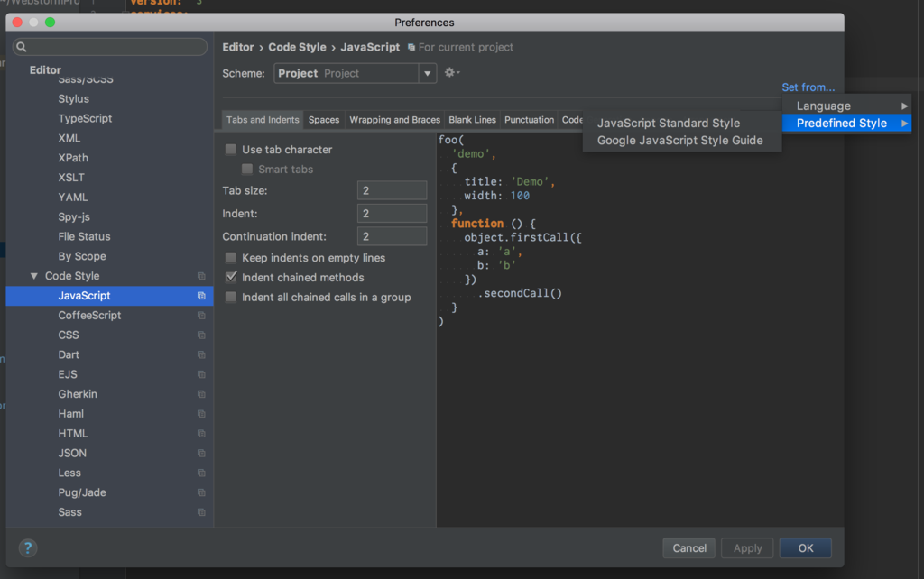The image size is (924, 579).
Task: Click the settings search field
Action: pyautogui.click(x=109, y=47)
